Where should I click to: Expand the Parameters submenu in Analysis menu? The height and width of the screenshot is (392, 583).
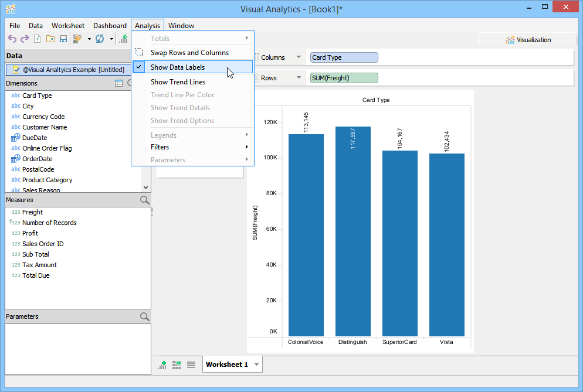[x=247, y=159]
